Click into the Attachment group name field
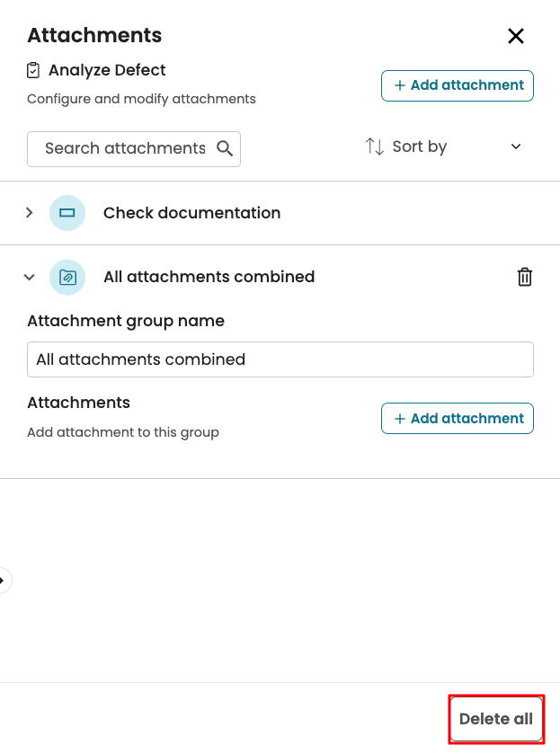560x754 pixels. coord(280,359)
